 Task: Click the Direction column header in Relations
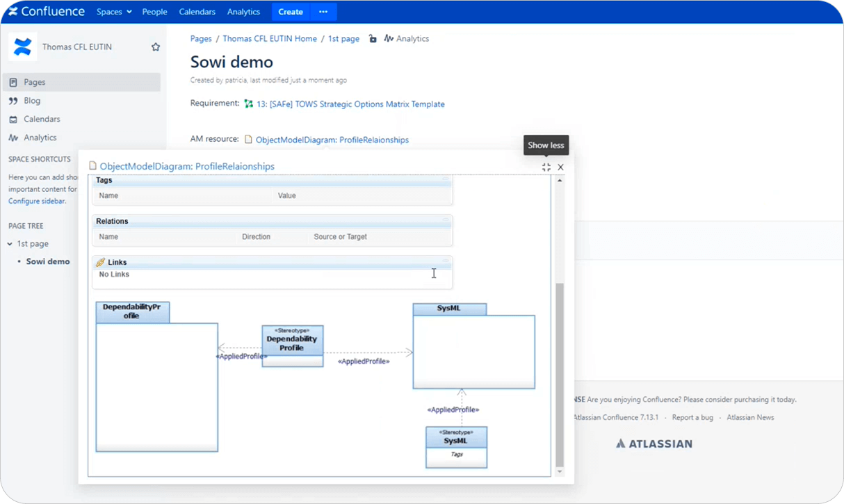[x=256, y=237]
